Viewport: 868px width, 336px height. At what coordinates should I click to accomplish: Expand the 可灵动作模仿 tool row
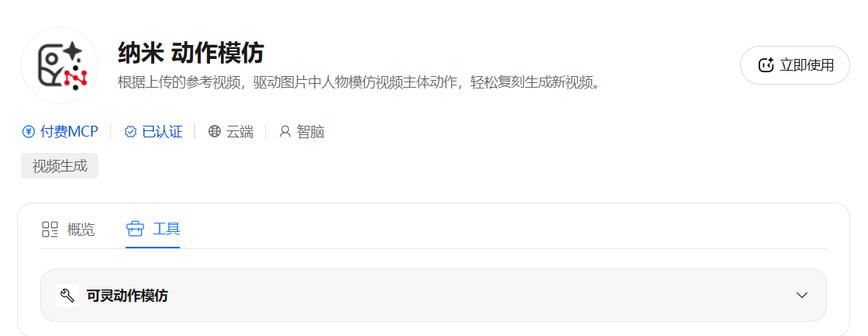tap(433, 296)
